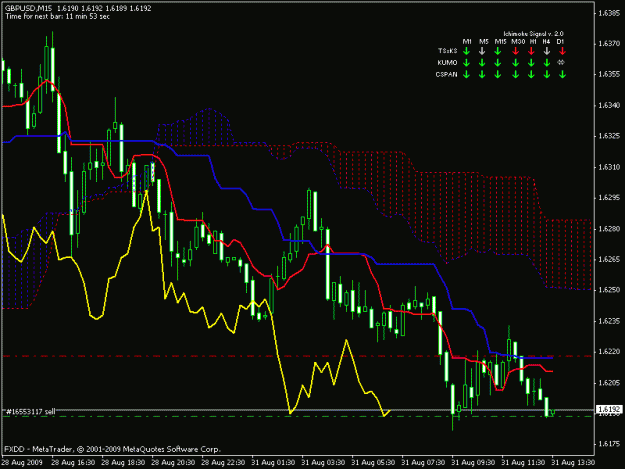Click the TSxKS red down arrow under M30
The height and width of the screenshot is (469, 625).
pyautogui.click(x=515, y=51)
